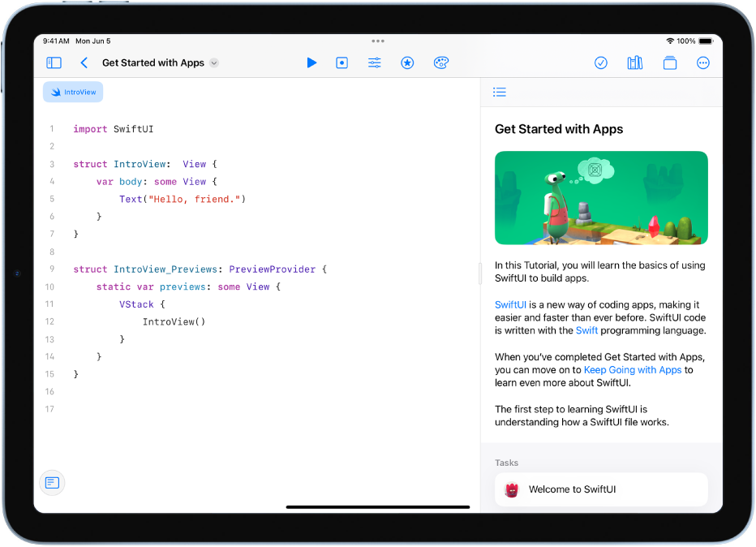The image size is (756, 547).
Task: Click the IntroView() call on line 12
Action: tap(174, 321)
